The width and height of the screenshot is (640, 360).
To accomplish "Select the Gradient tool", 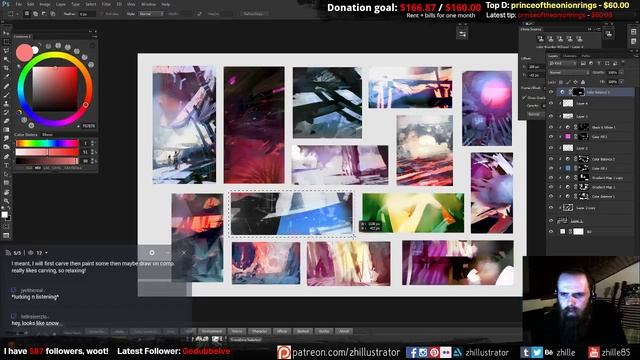I will tap(6, 130).
